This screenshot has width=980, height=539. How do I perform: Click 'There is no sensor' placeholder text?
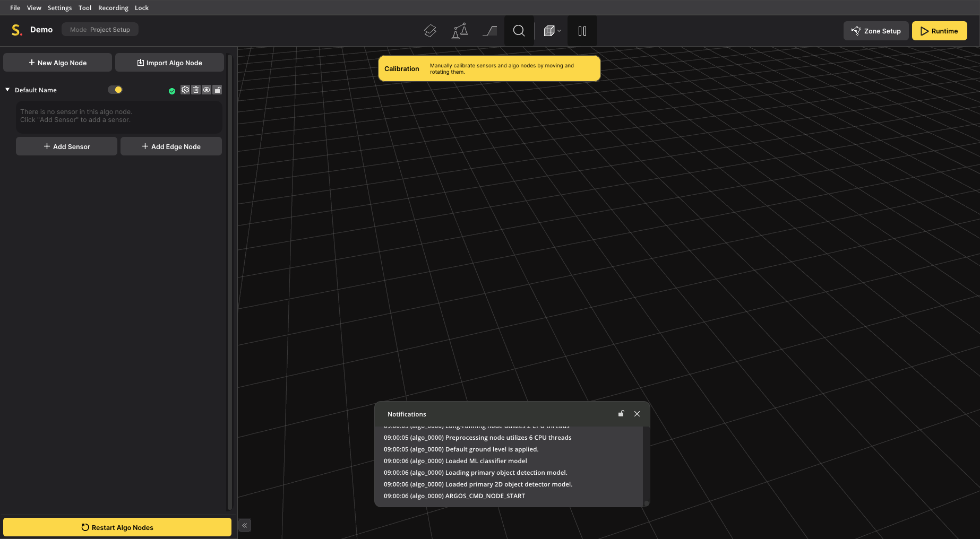pos(76,116)
